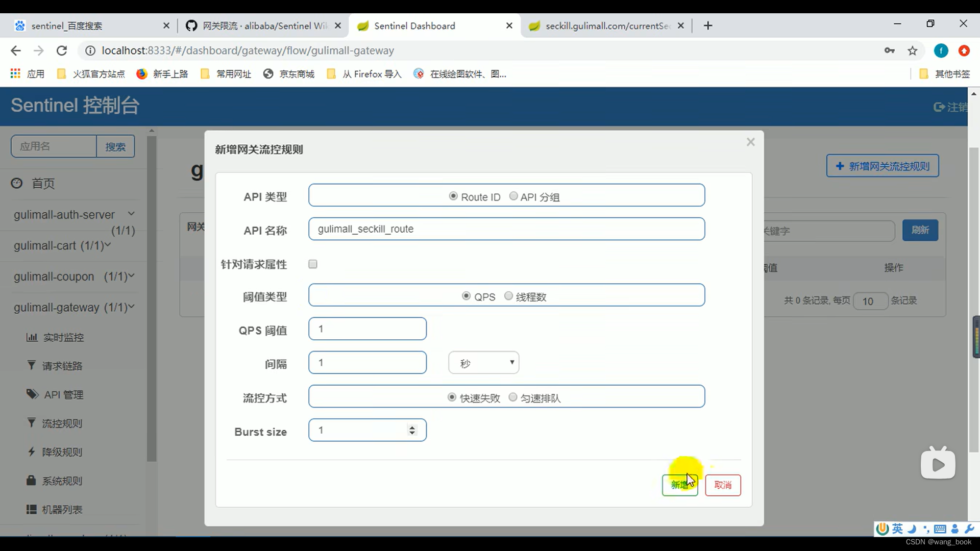This screenshot has height=551, width=980.
Task: Increase Burst size with the up stepper
Action: (412, 427)
